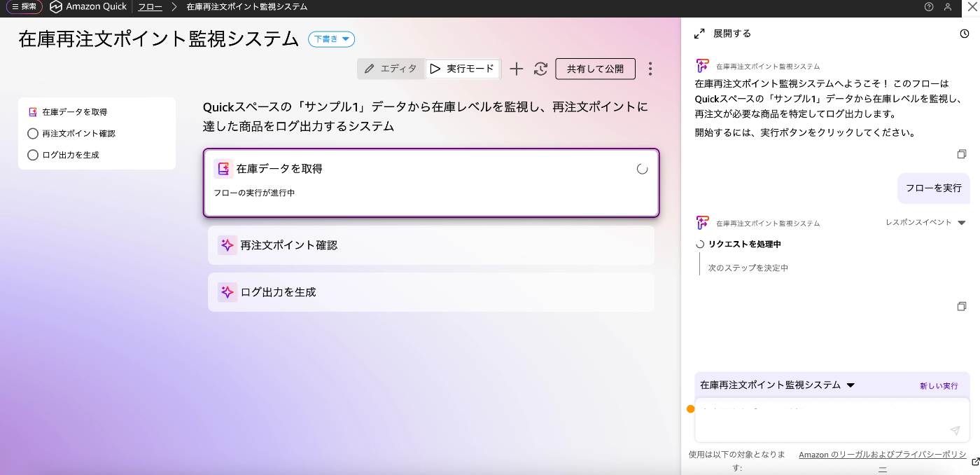Viewport: 980px width, 475px height.
Task: Click 展開する label in chat panel
Action: 732,34
